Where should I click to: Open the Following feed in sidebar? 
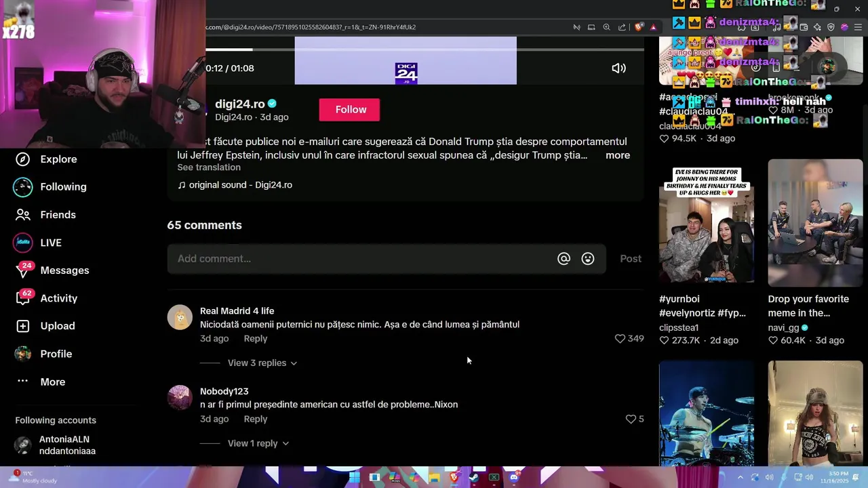(x=51, y=187)
